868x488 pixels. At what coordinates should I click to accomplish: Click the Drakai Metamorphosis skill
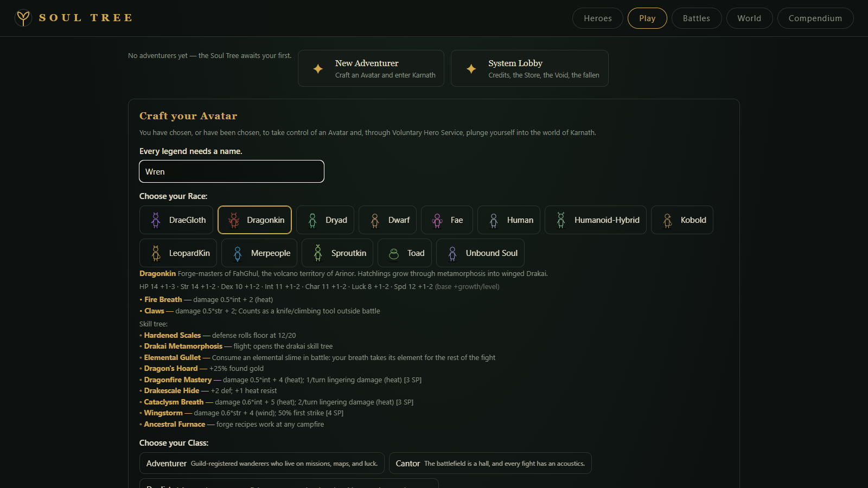[183, 346]
